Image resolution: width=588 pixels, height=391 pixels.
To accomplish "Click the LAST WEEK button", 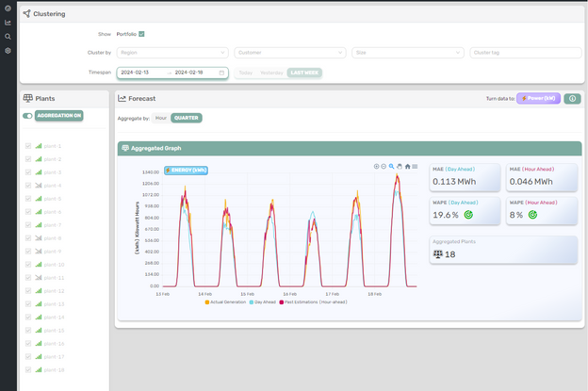I will [x=304, y=73].
